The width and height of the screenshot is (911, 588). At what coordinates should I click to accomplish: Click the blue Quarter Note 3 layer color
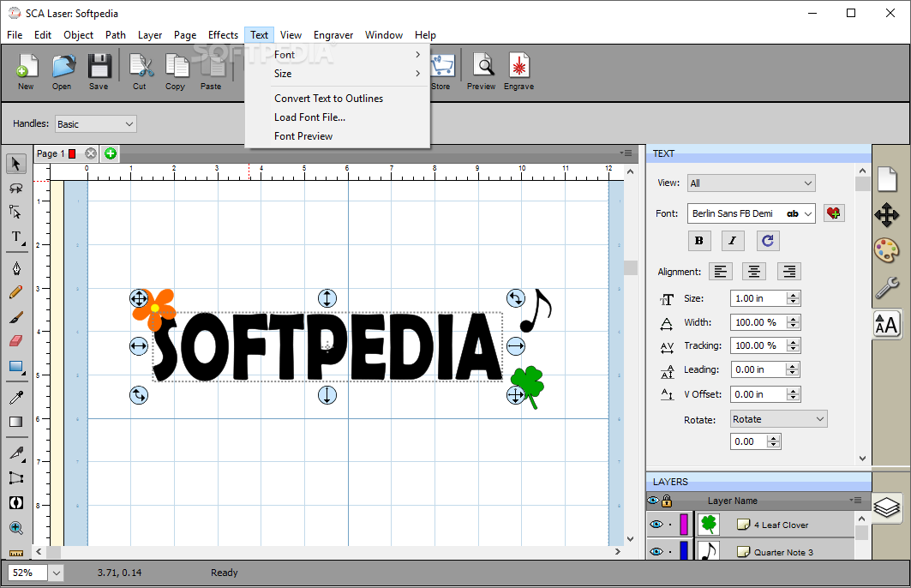[x=684, y=549]
